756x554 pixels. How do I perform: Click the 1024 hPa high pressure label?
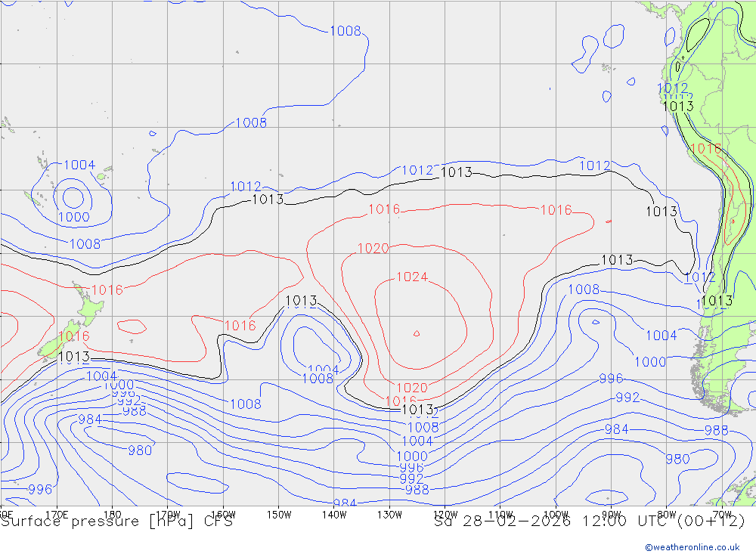412,277
